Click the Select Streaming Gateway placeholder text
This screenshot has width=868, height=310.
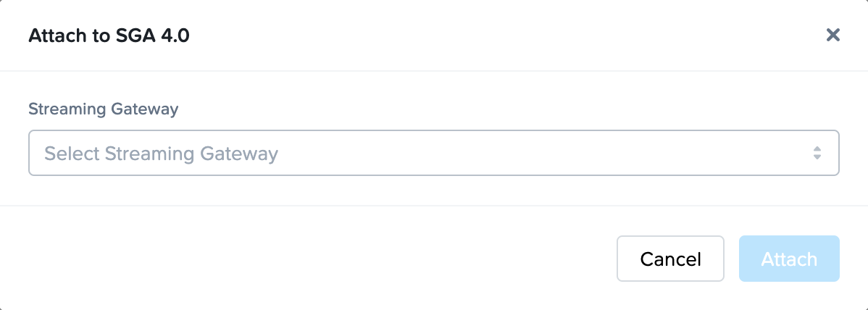[x=162, y=154]
